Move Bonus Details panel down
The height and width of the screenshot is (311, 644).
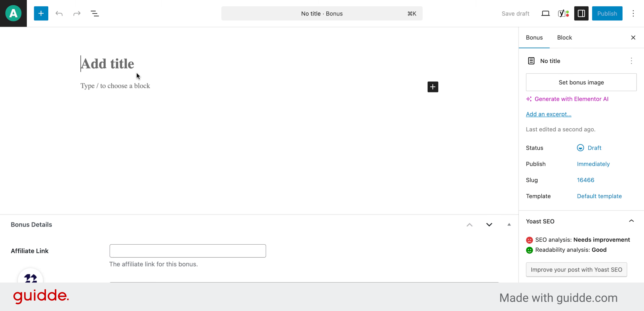pos(489,225)
